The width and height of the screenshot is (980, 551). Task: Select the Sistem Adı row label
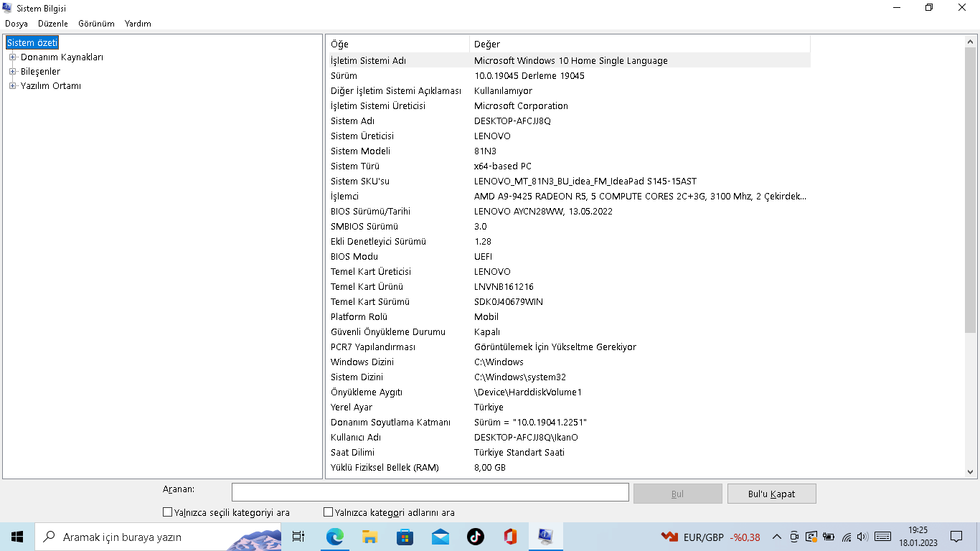pyautogui.click(x=352, y=121)
